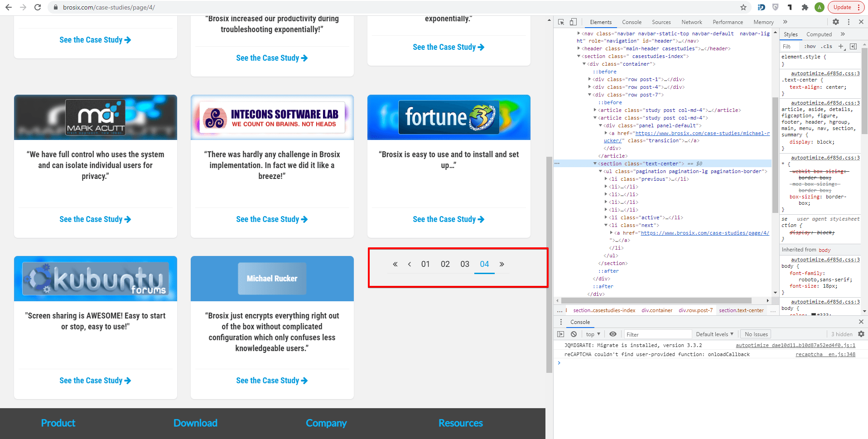Click the browser reload button
The height and width of the screenshot is (439, 868).
pos(38,7)
